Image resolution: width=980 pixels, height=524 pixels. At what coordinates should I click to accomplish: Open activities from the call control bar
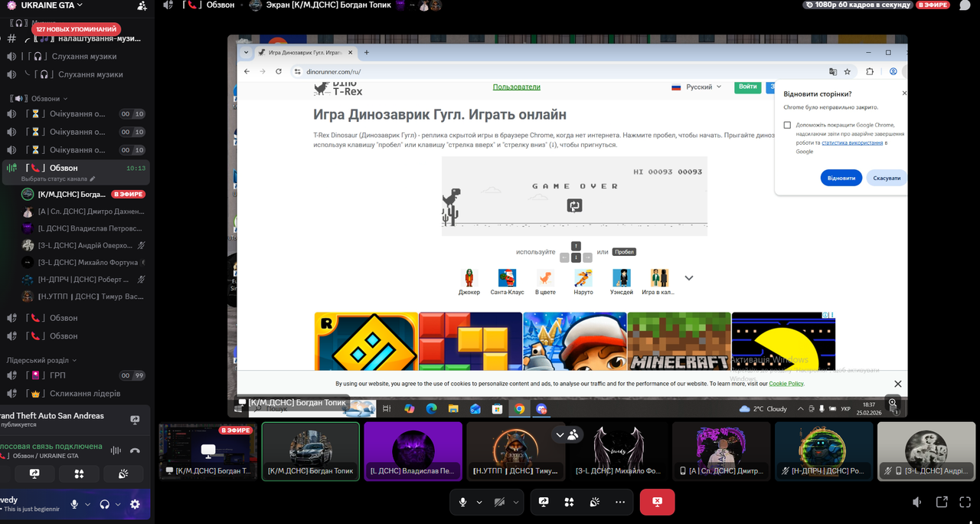pyautogui.click(x=569, y=502)
